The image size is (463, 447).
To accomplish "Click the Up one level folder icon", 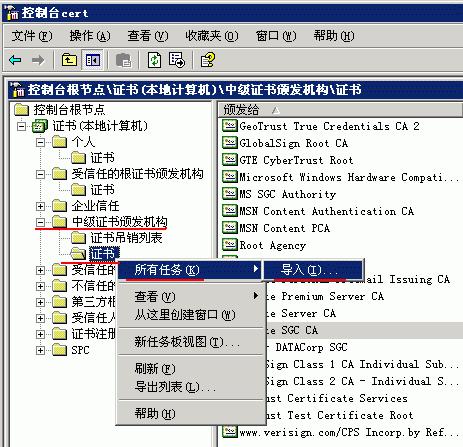I will tap(69, 60).
